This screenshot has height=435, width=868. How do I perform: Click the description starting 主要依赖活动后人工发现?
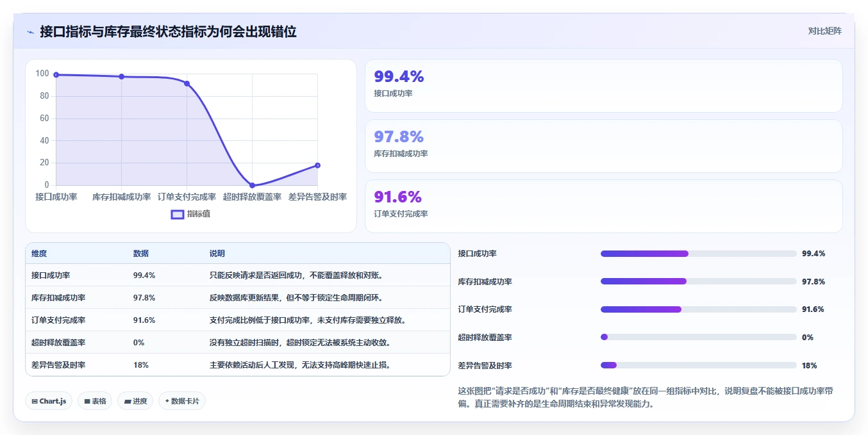tap(300, 365)
